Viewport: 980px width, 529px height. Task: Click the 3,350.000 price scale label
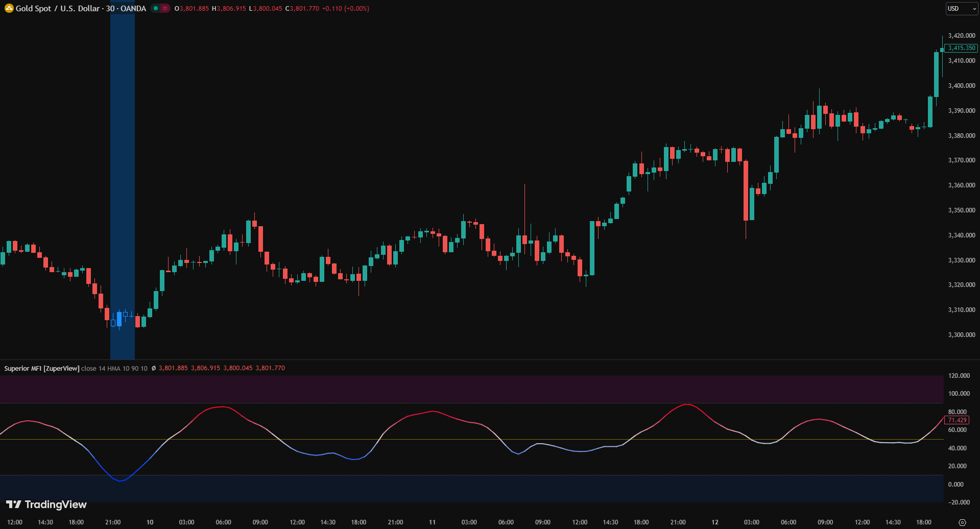pos(961,210)
